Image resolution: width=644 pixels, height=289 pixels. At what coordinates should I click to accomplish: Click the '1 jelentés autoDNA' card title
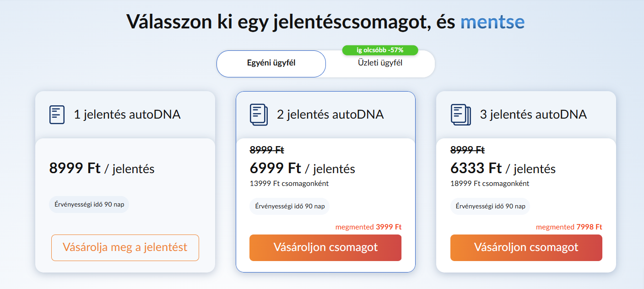pyautogui.click(x=127, y=115)
